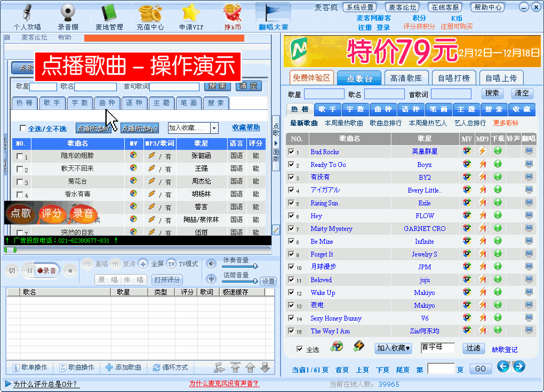Toggle 全选/全不选 checkbox in left panel

23,128
